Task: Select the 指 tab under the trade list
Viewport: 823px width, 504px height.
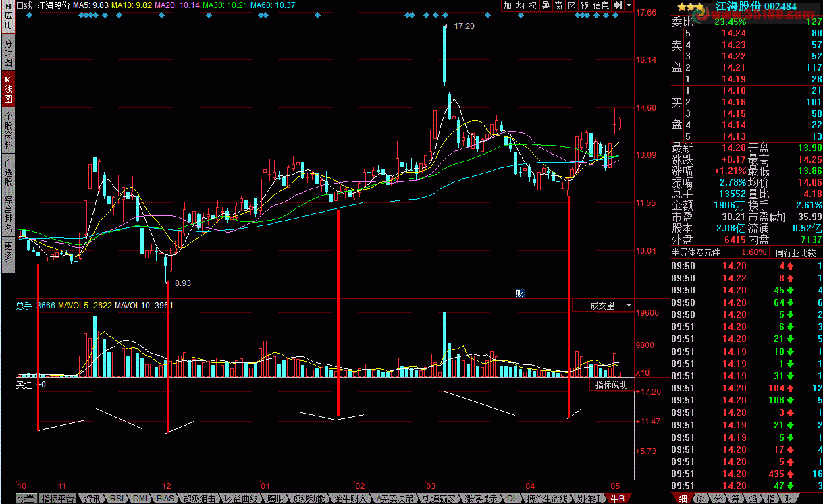Action: (771, 499)
